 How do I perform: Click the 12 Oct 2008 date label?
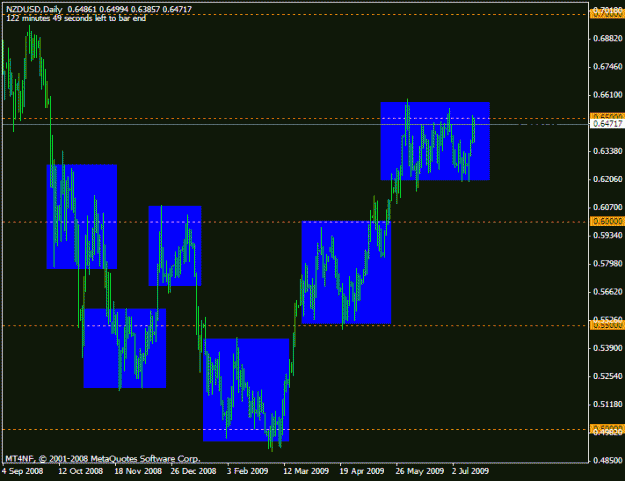81,471
